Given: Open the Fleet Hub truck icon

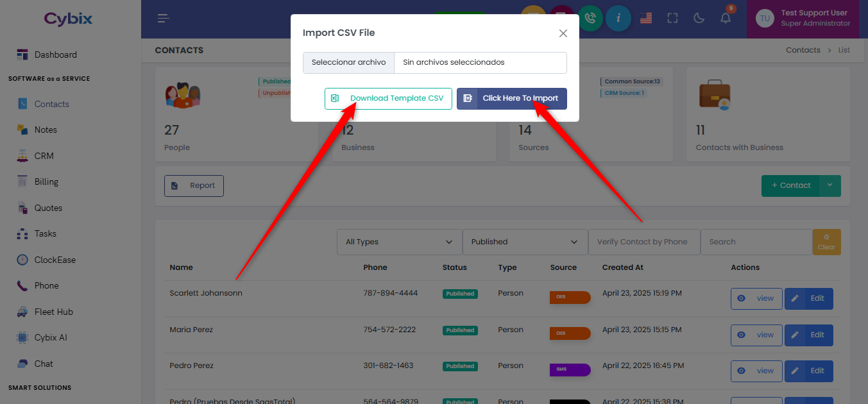Looking at the screenshot, I should coord(22,312).
